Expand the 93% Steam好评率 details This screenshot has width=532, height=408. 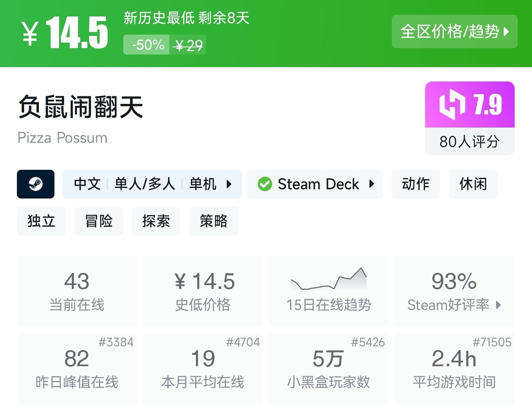point(454,291)
